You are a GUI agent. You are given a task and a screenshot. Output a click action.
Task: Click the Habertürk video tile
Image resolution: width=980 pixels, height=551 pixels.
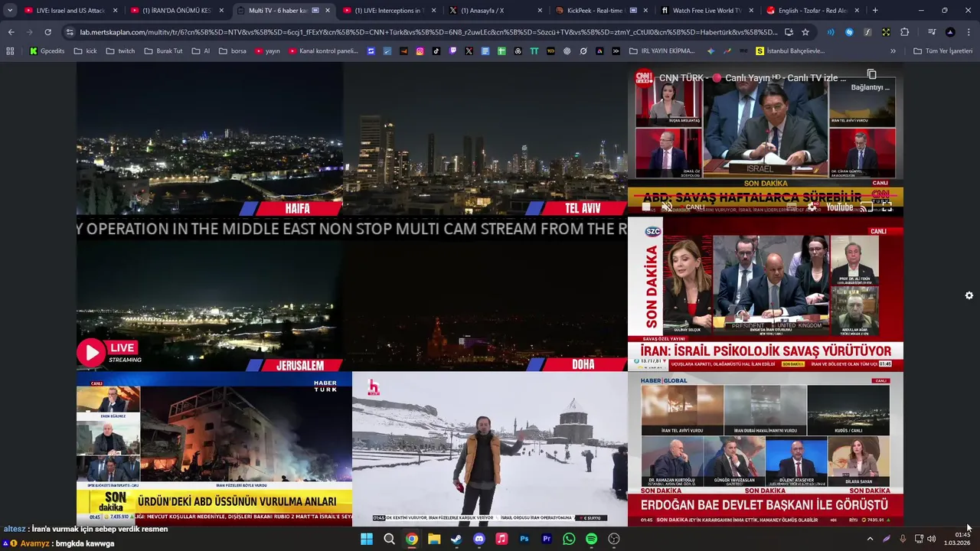pos(214,449)
